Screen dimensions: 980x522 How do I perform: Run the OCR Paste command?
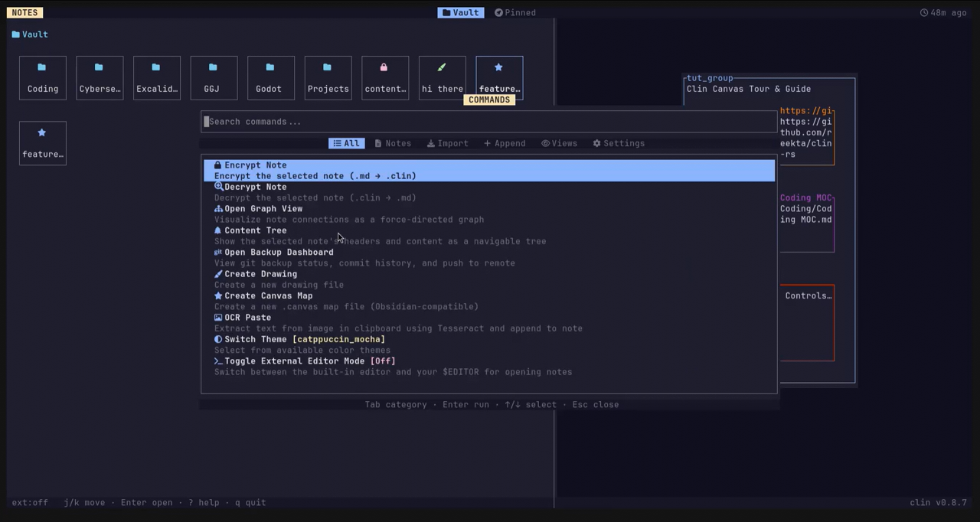point(489,323)
